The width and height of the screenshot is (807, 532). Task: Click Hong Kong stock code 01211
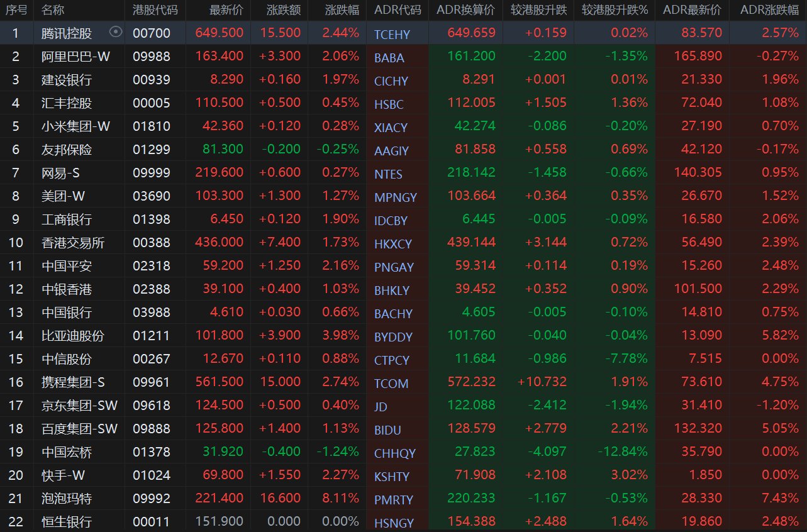coord(152,336)
